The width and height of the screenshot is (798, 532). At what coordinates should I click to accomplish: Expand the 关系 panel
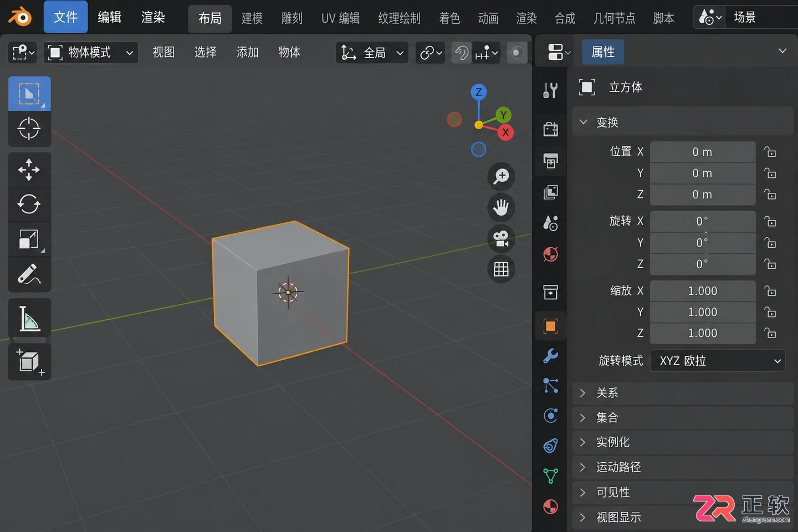point(683,393)
